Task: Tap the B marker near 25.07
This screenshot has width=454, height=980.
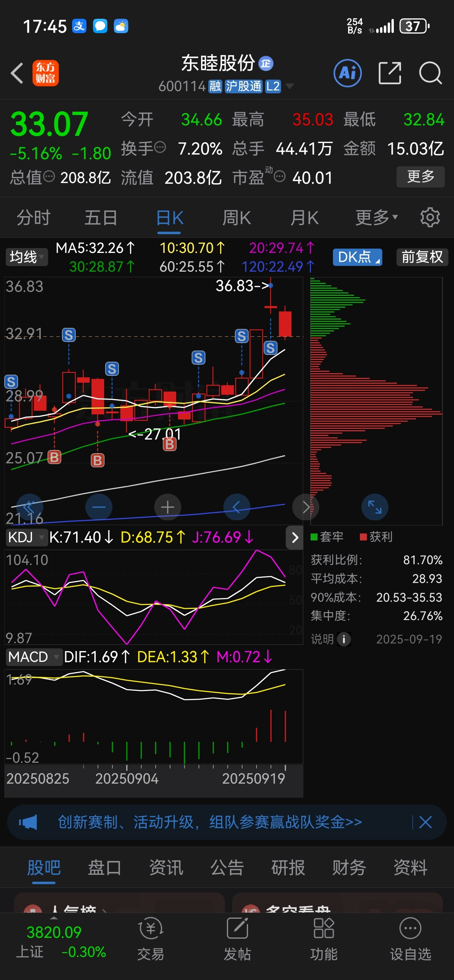Action: [54, 457]
